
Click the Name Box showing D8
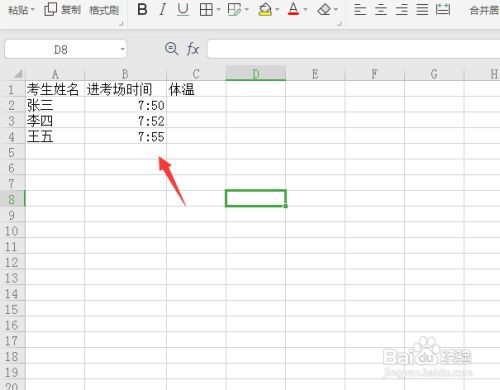[61, 50]
